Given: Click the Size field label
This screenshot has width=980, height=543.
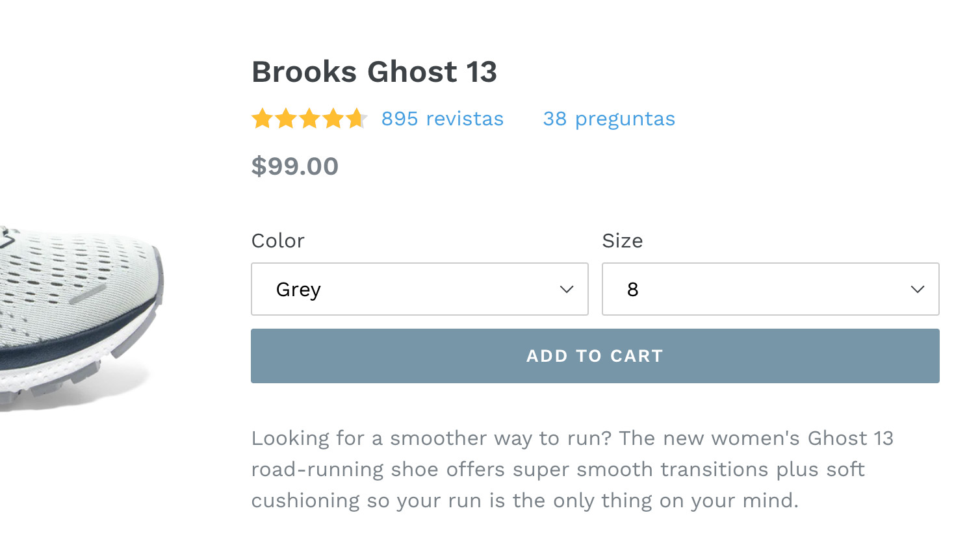Looking at the screenshot, I should pos(622,241).
